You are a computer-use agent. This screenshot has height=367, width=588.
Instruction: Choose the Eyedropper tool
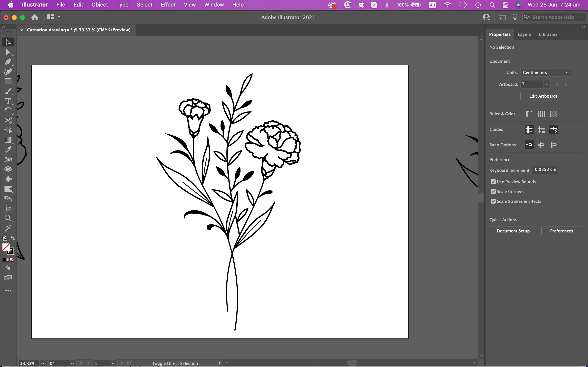tap(8, 150)
